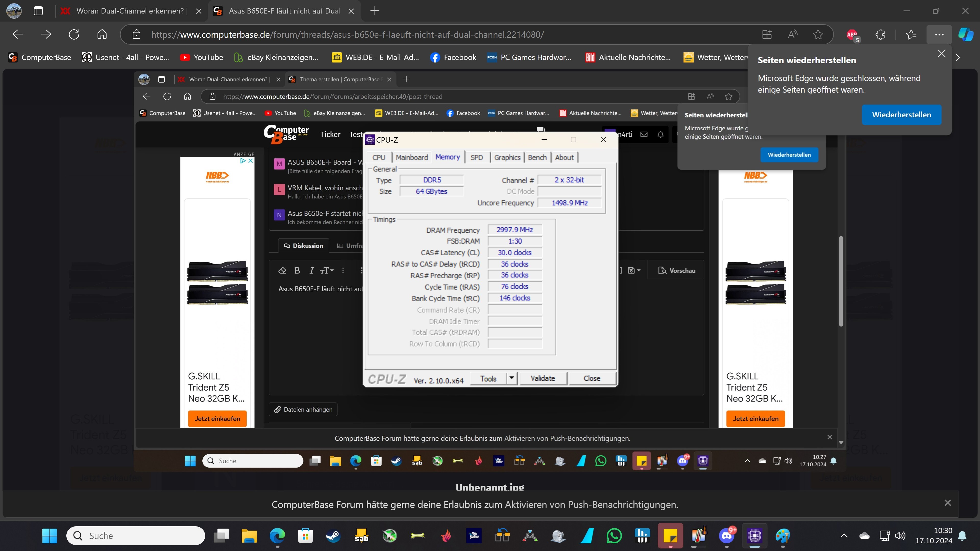Open the Copilot sidebar icon
Image resolution: width=980 pixels, height=551 pixels.
[x=965, y=35]
